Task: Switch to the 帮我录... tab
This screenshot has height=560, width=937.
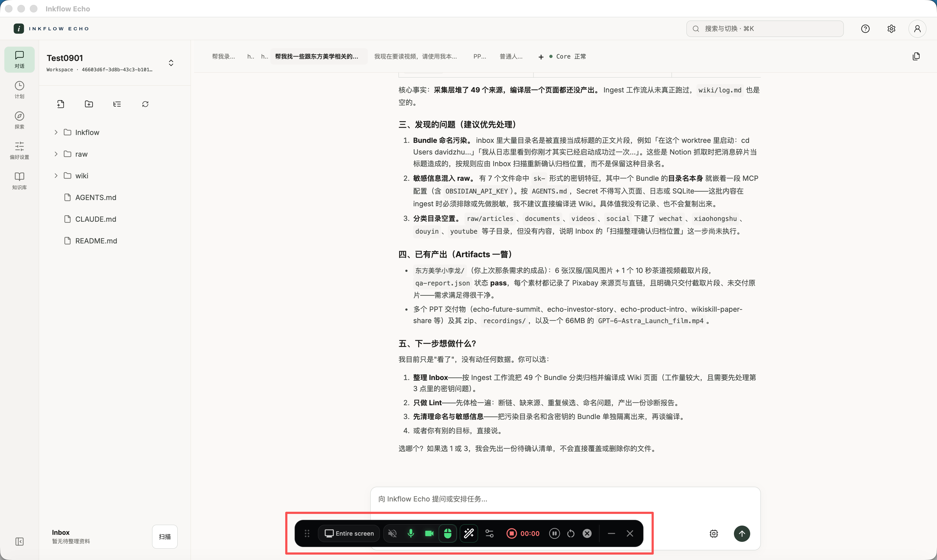Action: pos(223,57)
